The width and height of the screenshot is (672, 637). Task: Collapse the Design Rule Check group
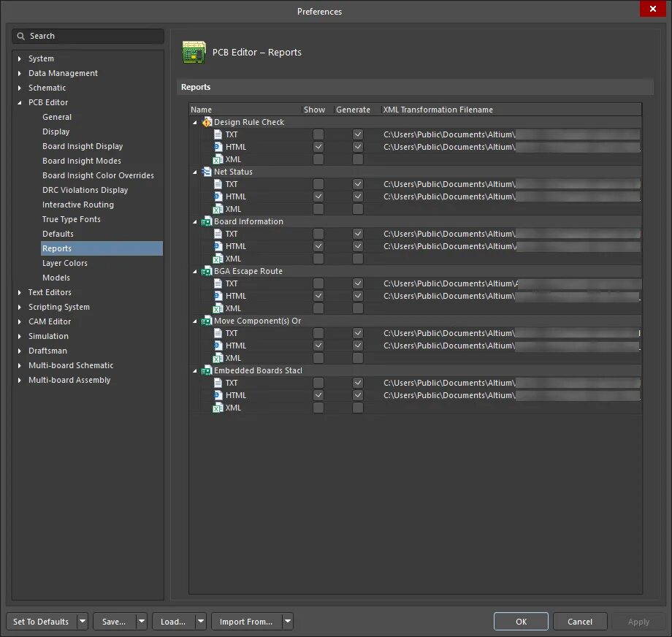(x=195, y=123)
